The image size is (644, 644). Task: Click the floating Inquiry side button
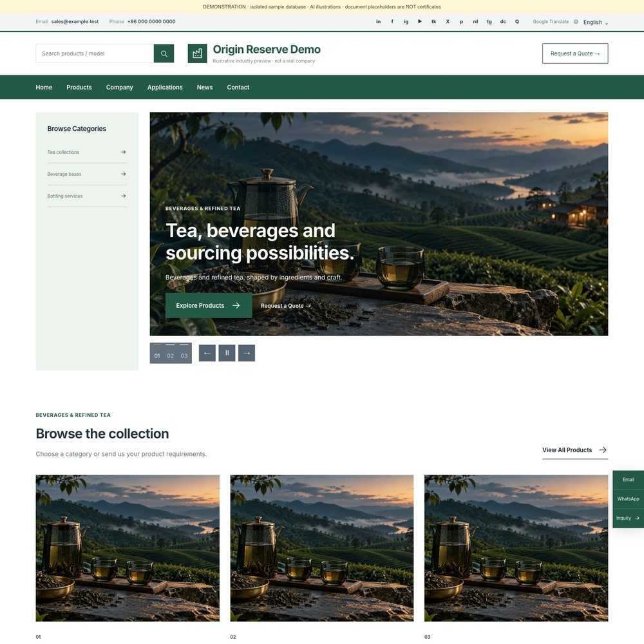tap(629, 518)
